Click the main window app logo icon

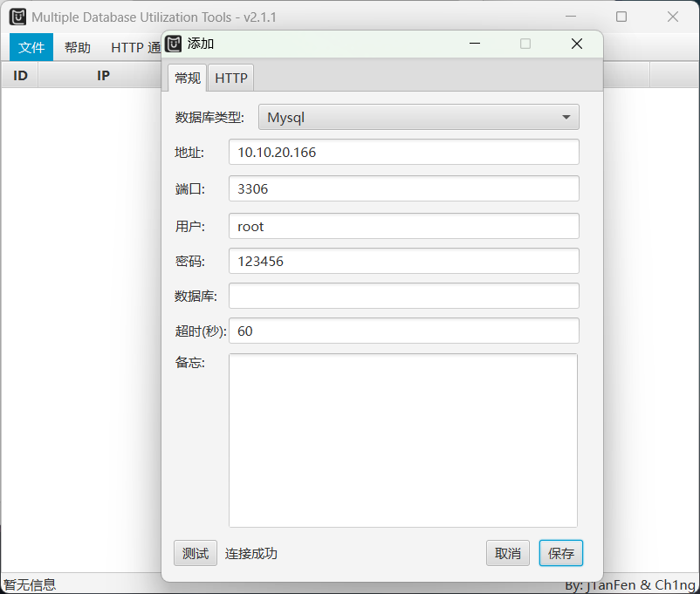17,17
